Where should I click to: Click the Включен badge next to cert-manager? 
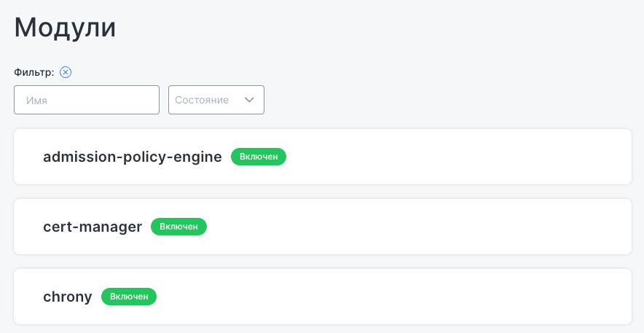click(178, 227)
